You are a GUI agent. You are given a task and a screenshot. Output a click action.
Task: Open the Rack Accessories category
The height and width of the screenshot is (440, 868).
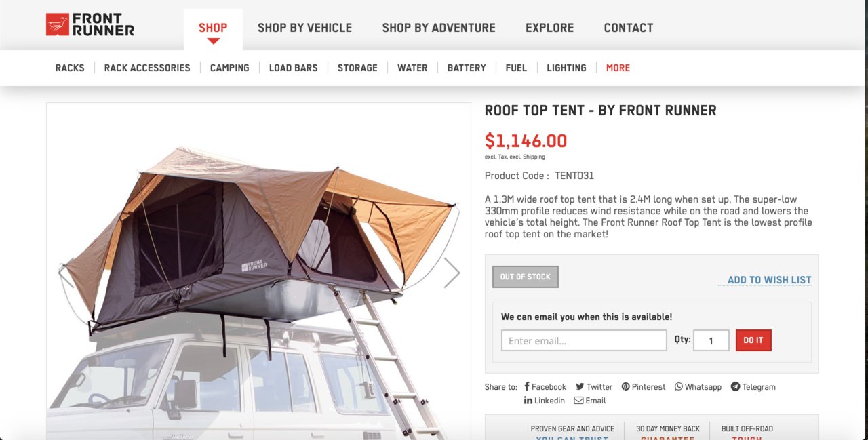(147, 68)
